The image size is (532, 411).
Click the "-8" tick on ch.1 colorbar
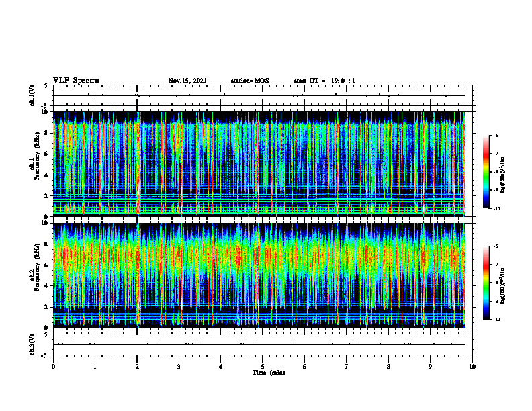(496, 172)
